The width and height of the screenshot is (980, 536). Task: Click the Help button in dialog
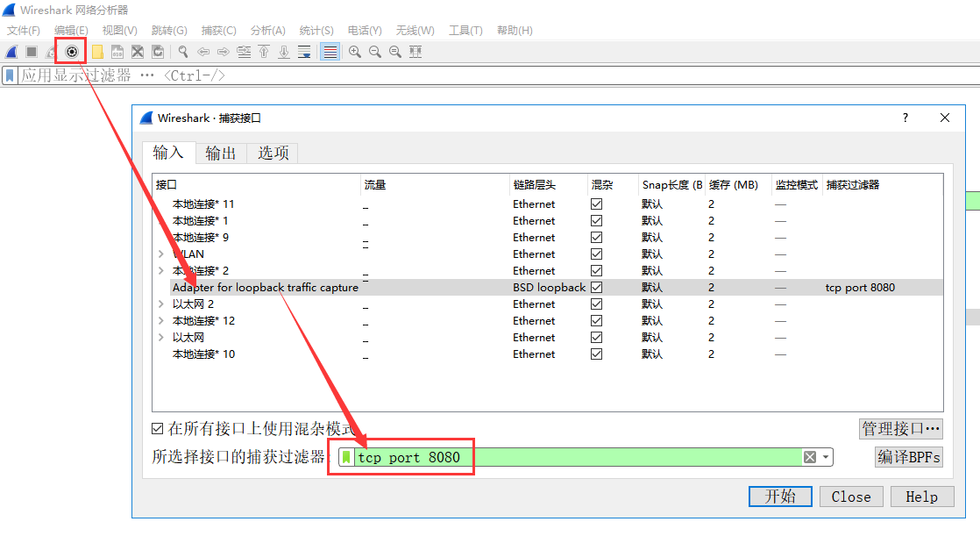point(922,497)
